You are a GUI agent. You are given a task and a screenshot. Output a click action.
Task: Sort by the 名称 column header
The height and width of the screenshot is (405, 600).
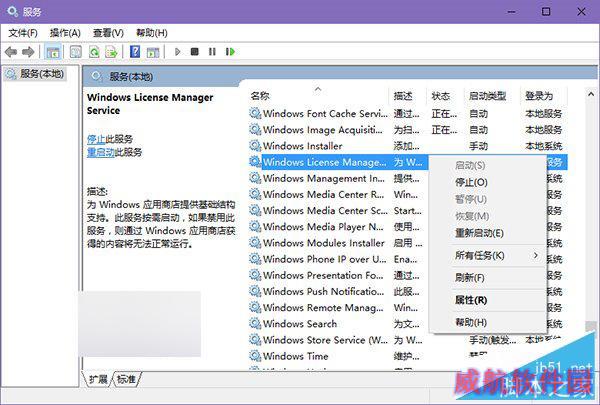(319, 96)
